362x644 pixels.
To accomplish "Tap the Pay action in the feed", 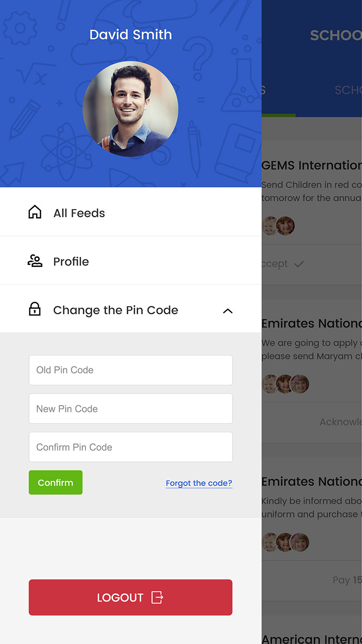I will (x=347, y=580).
